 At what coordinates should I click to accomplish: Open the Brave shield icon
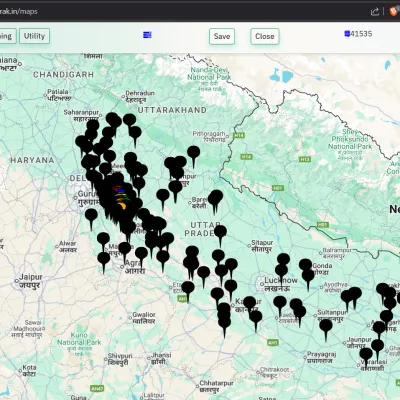tap(394, 12)
